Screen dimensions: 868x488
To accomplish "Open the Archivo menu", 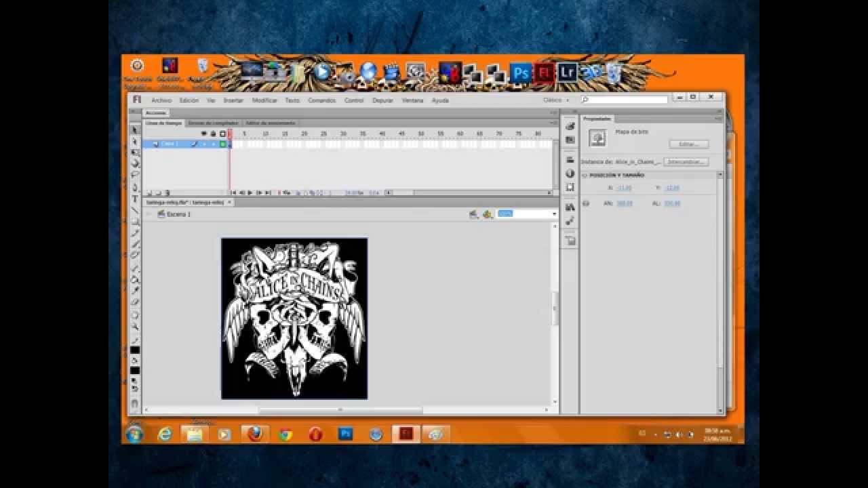I will pyautogui.click(x=161, y=100).
